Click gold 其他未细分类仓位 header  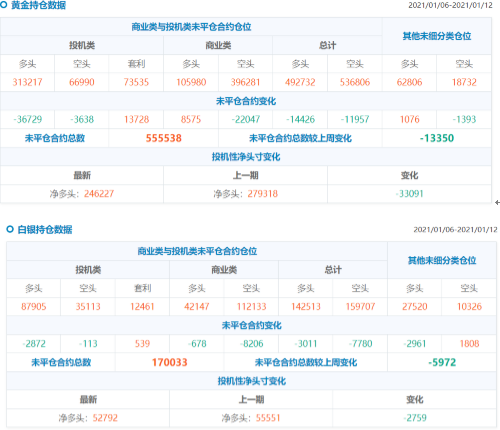point(437,36)
